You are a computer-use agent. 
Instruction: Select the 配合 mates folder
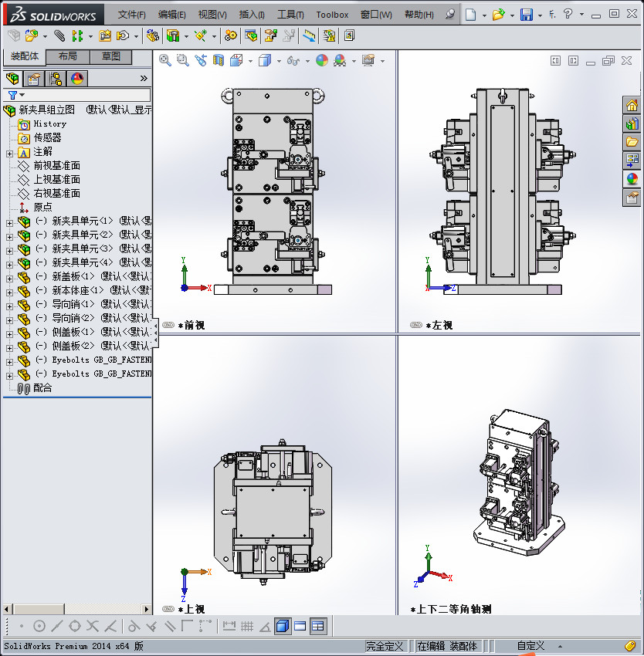(42, 388)
